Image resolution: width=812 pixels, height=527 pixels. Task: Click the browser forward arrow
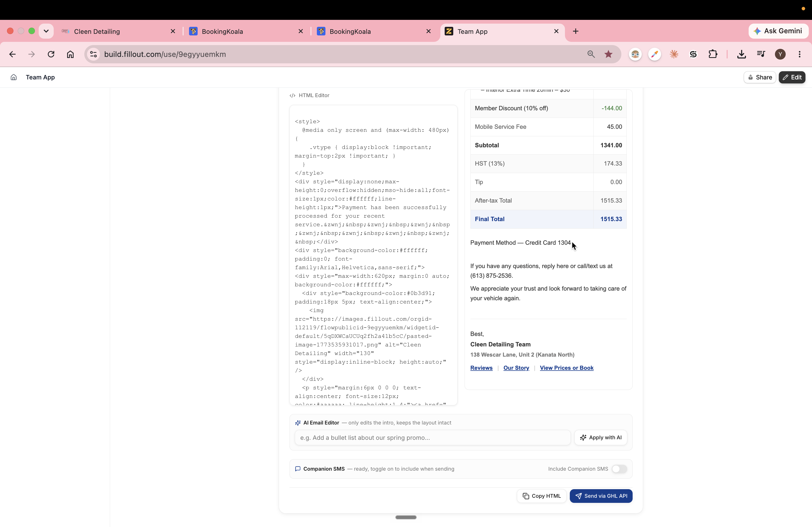point(31,54)
